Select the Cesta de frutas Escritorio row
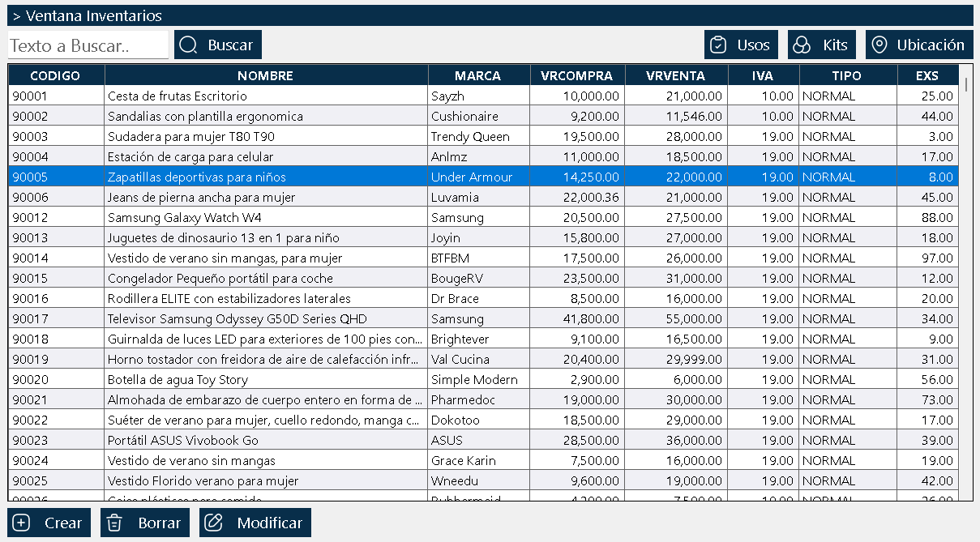 point(483,96)
